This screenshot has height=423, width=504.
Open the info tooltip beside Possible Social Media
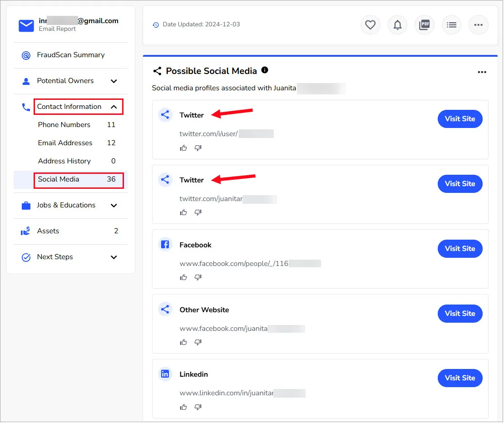coord(265,70)
